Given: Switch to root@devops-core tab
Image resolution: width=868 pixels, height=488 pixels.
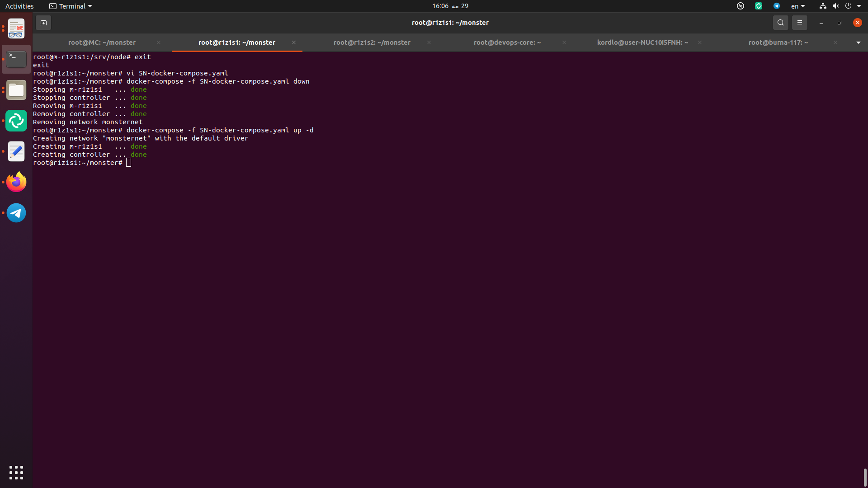Looking at the screenshot, I should pyautogui.click(x=507, y=42).
